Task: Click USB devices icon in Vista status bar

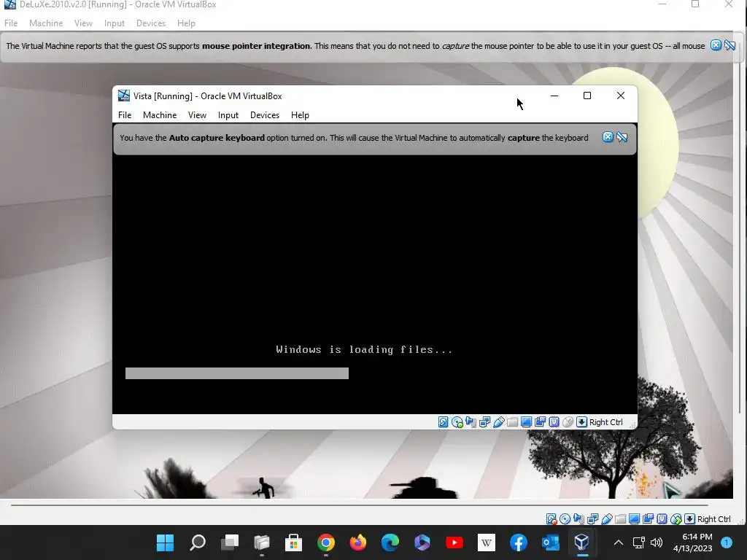Action: [498, 422]
